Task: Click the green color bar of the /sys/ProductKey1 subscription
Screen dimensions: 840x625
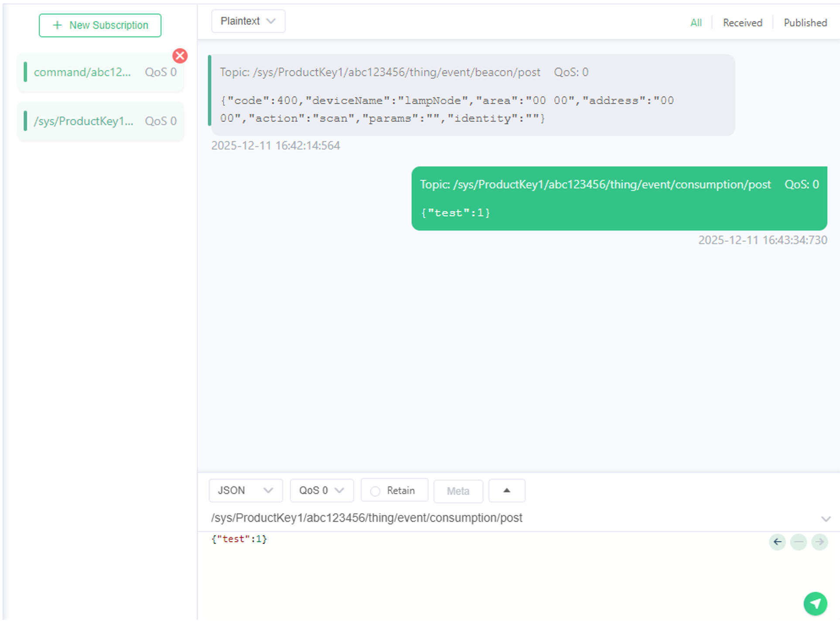Action: [25, 121]
